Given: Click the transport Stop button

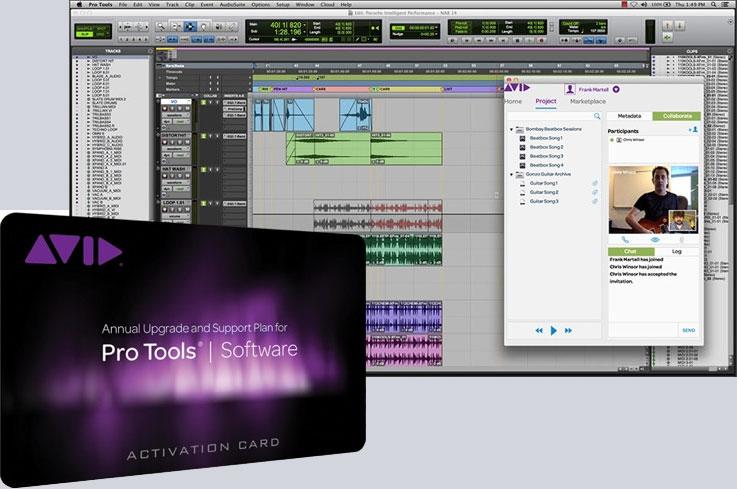Looking at the screenshot, I should click(517, 40).
